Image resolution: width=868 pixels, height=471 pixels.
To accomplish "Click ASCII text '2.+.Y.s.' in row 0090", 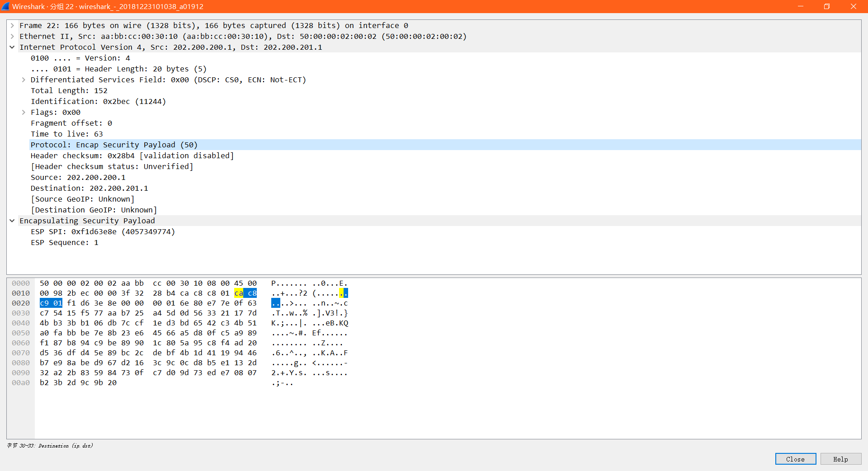I will 289,373.
